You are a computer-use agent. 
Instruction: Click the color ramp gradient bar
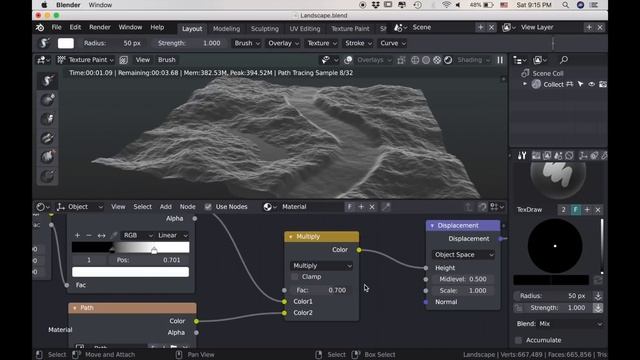(131, 247)
